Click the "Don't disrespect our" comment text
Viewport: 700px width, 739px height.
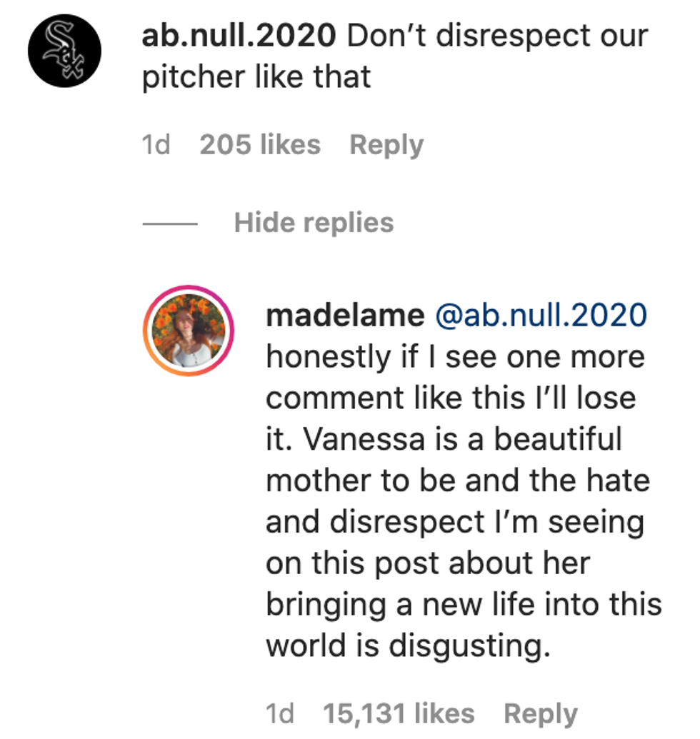(497, 36)
